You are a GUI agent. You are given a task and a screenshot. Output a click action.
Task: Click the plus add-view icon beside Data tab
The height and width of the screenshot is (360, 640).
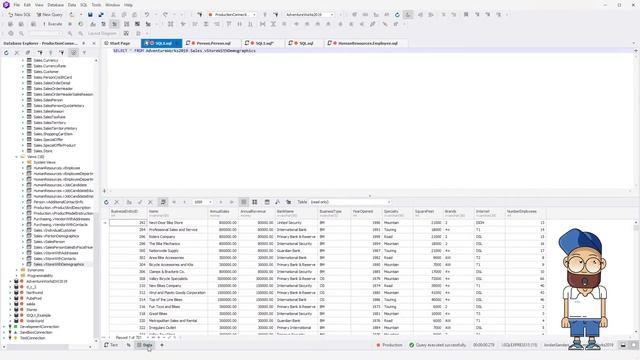pyautogui.click(x=162, y=345)
